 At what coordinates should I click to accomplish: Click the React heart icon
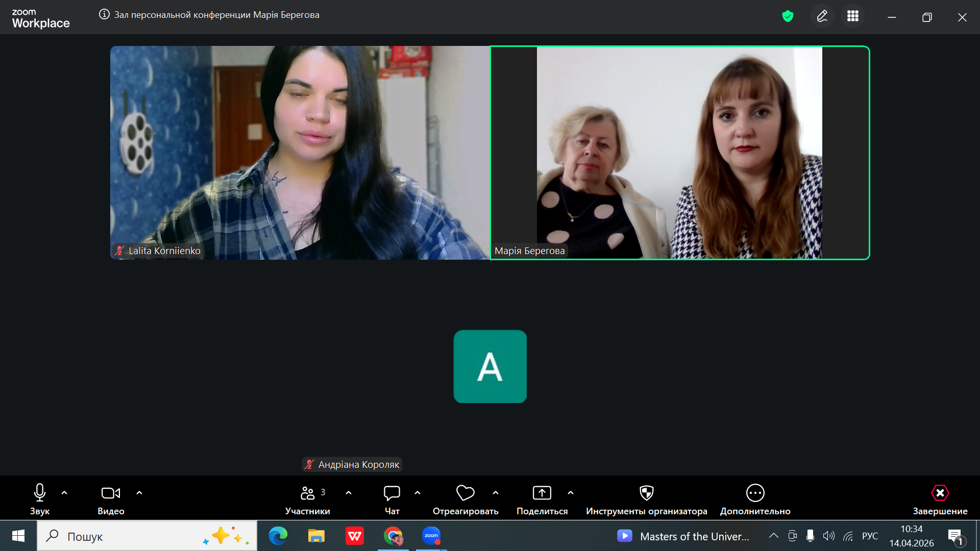coord(465,493)
